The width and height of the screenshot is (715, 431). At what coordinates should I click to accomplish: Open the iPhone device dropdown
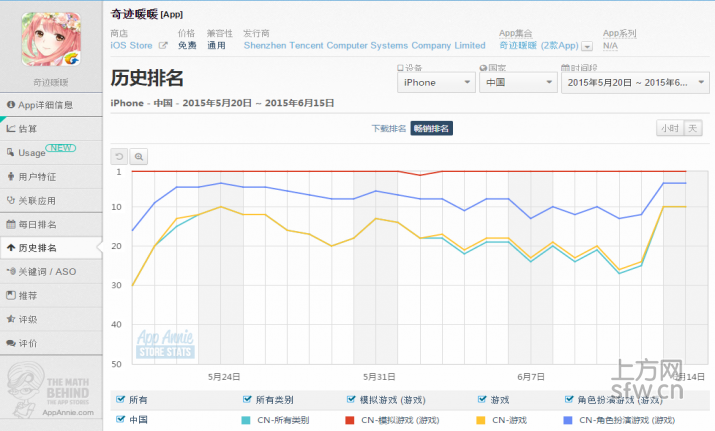(x=435, y=83)
